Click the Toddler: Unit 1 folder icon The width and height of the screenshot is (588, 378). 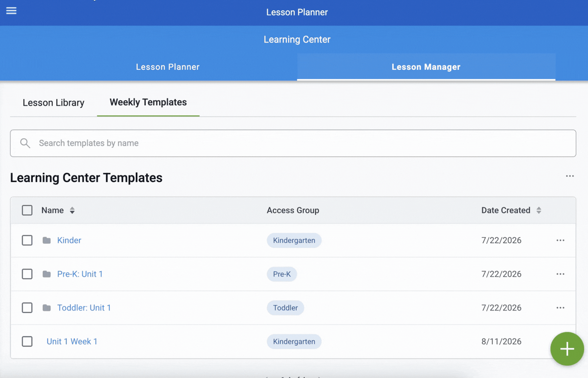coord(47,308)
